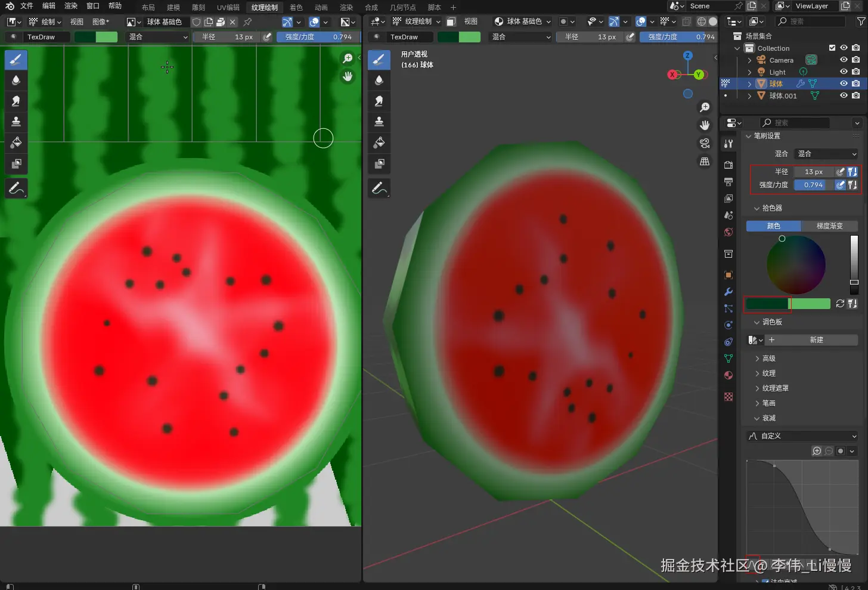Select the Fill tool in 3D viewport
The height and width of the screenshot is (590, 868).
tap(379, 143)
